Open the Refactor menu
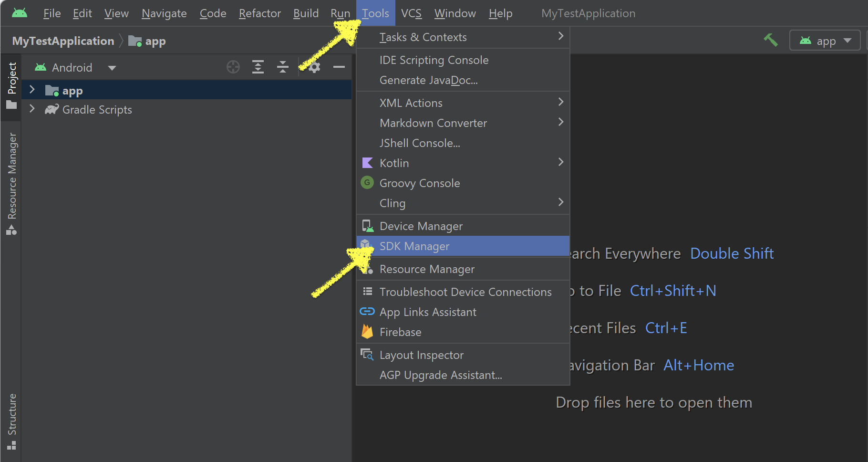The image size is (868, 462). [260, 13]
